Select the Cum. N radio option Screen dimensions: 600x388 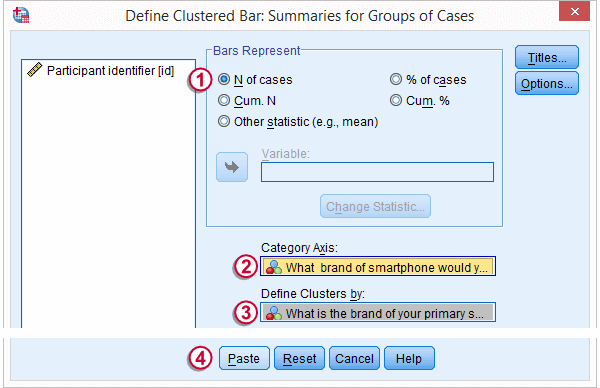coord(224,100)
